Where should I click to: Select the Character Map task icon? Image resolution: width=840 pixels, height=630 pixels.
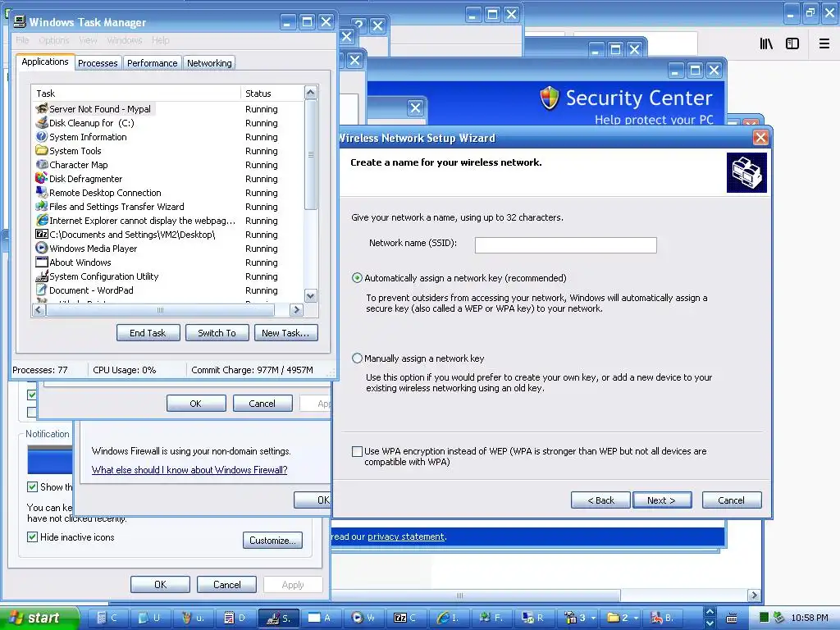click(42, 164)
